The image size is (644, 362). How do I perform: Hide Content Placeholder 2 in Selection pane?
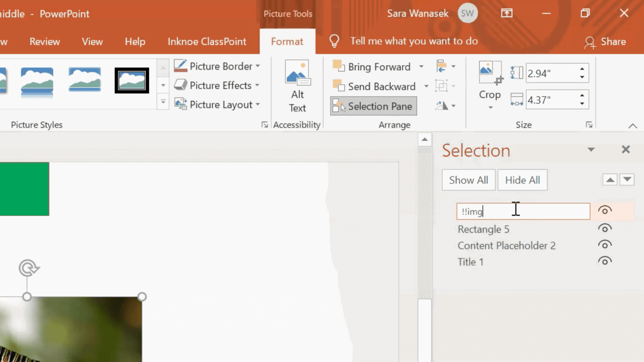coord(605,245)
